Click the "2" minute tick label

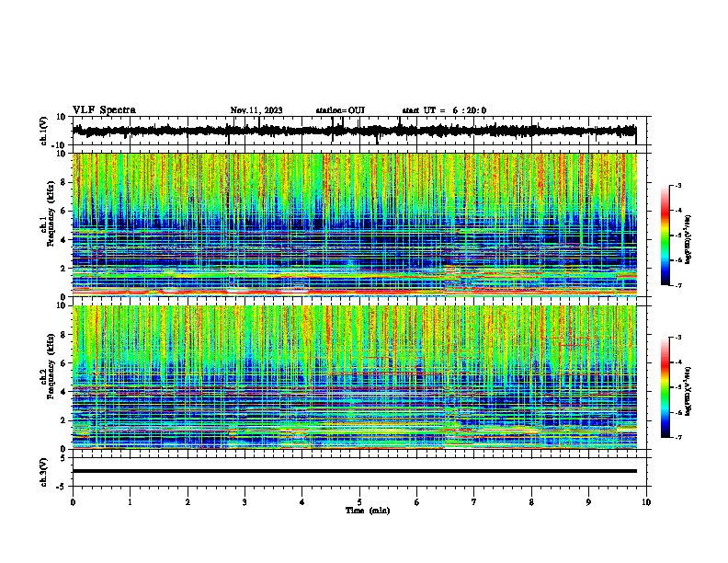pyautogui.click(x=188, y=502)
